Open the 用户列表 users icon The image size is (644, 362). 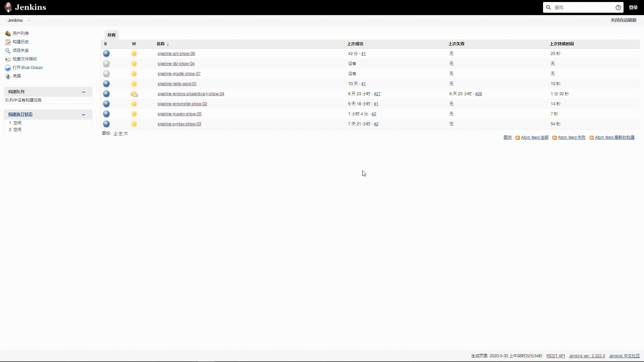click(8, 34)
